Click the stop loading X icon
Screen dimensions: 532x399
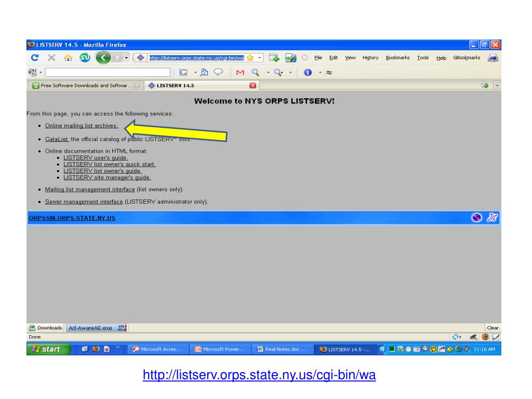click(51, 58)
